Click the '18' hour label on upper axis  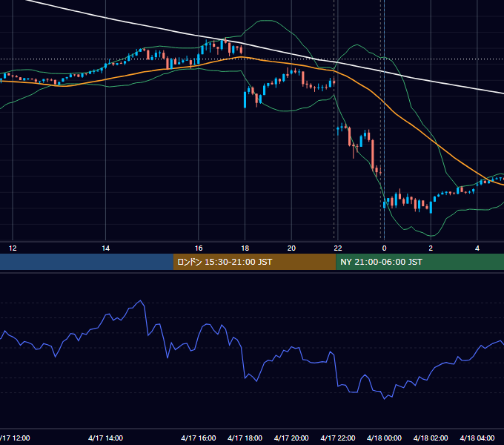[x=245, y=248]
